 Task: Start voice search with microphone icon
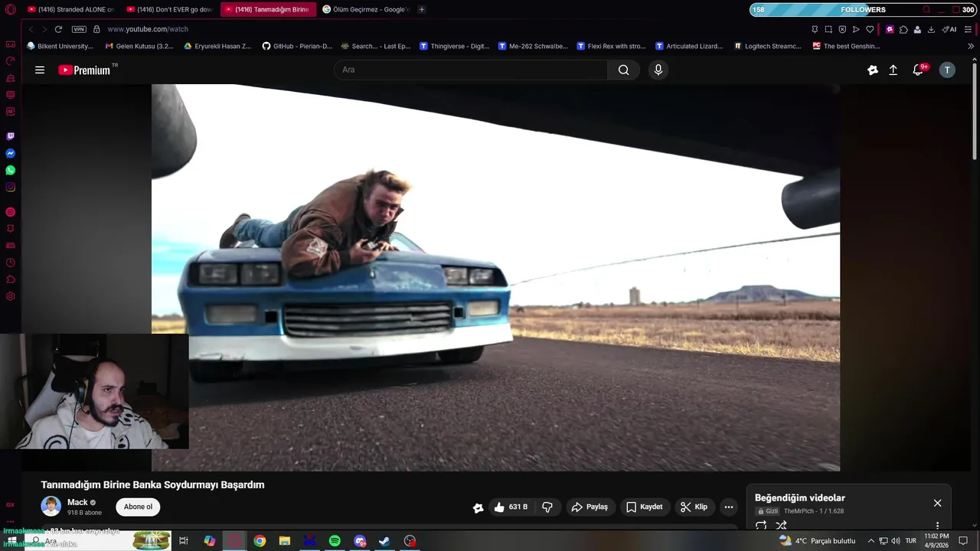tap(658, 70)
